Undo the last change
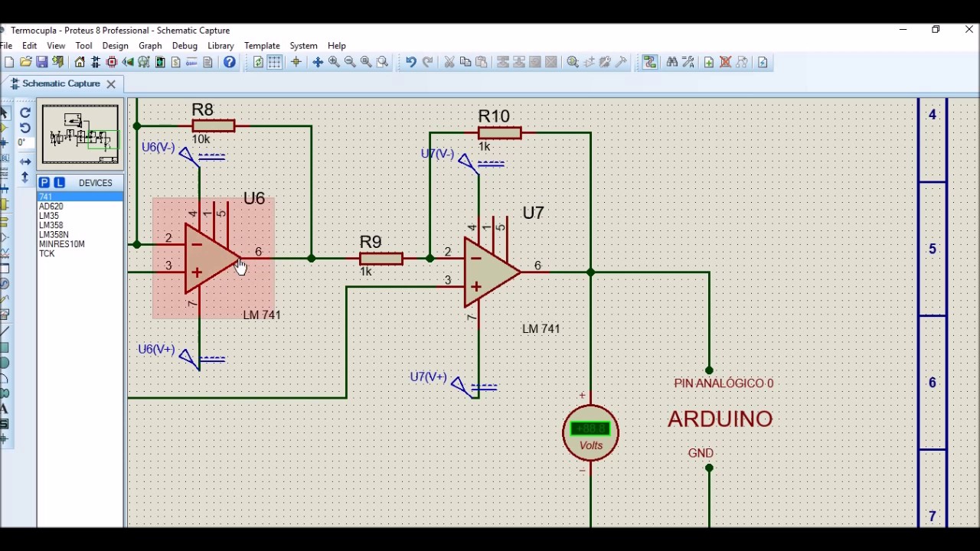980x551 pixels. (x=410, y=62)
